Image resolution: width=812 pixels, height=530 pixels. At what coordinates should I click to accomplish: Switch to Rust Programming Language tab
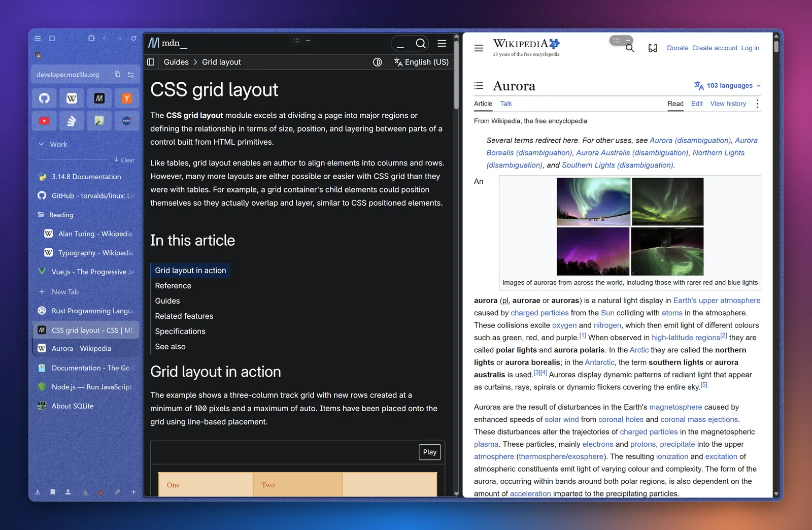click(x=86, y=311)
